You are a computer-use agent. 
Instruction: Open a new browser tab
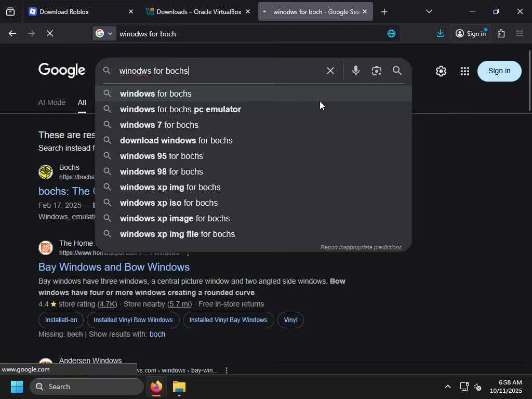384,12
